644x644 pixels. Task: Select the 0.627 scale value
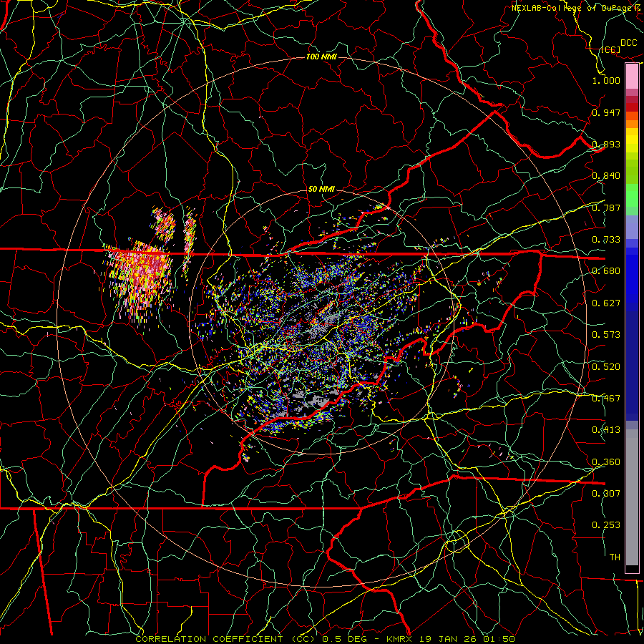coord(606,303)
